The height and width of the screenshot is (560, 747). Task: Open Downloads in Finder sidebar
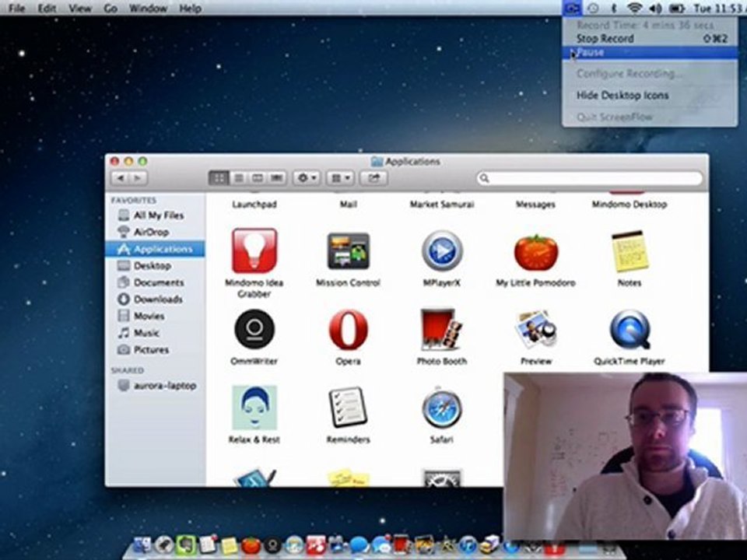pos(155,299)
